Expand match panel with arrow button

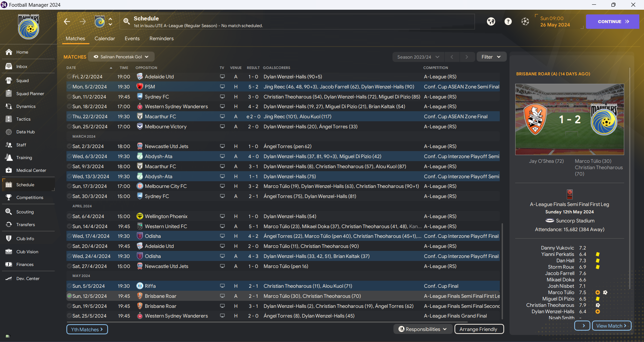(x=582, y=326)
